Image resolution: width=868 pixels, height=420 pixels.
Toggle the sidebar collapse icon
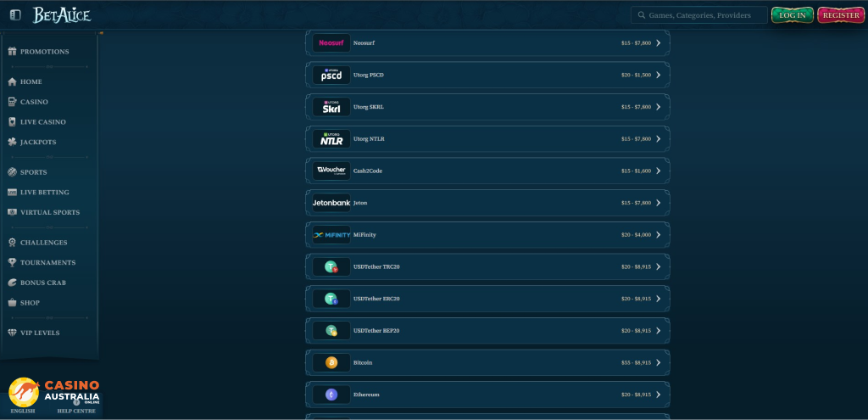click(x=15, y=15)
